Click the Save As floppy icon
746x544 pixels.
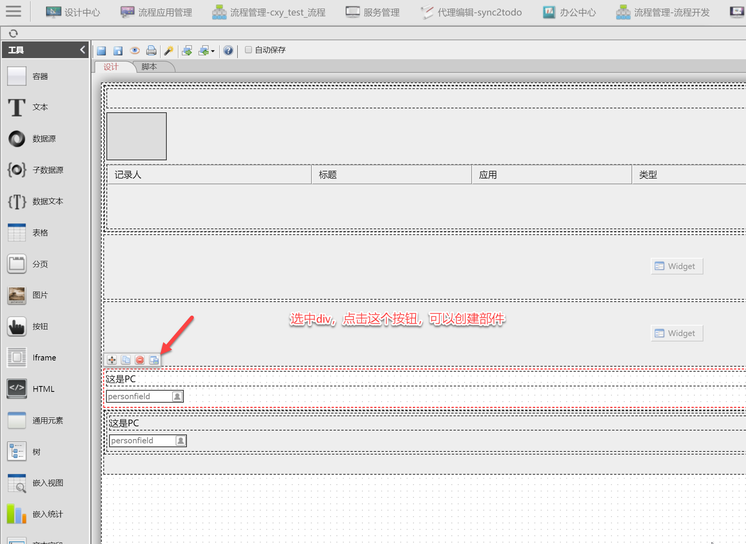(118, 50)
